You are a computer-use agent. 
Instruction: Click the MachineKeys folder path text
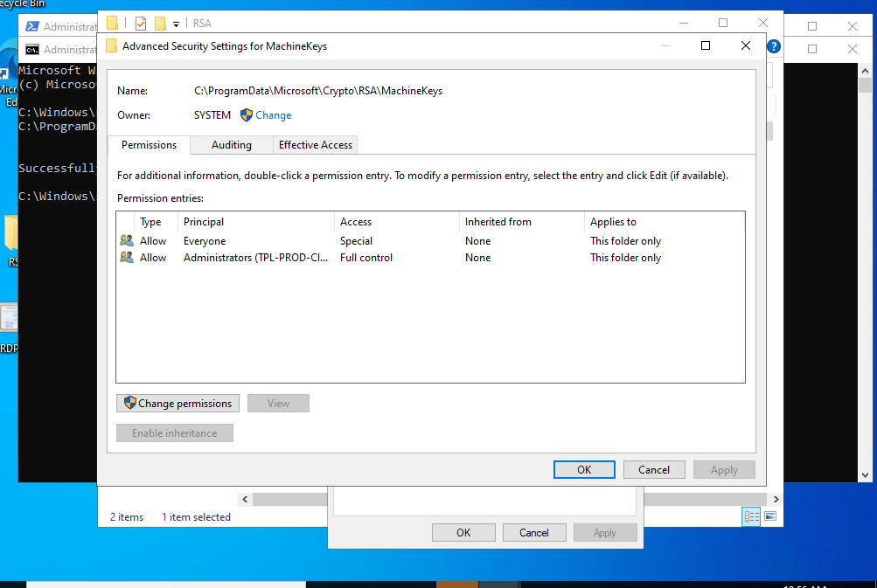(x=318, y=91)
